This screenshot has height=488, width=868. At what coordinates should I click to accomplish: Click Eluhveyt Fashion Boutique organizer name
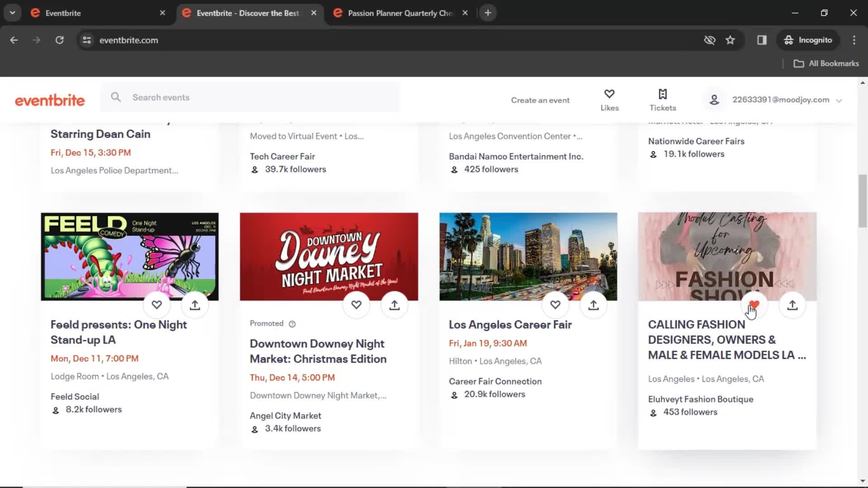[700, 399]
